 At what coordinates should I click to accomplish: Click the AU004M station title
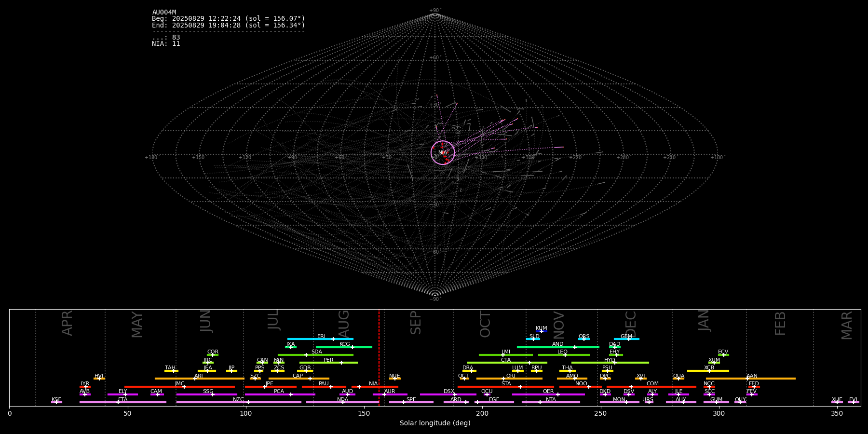164,13
